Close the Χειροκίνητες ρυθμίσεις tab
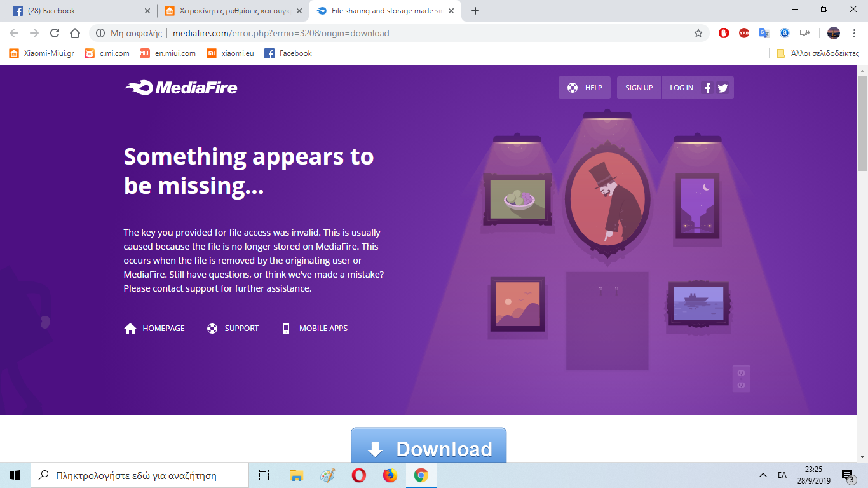Screen dimensions: 868x488 [x=299, y=11]
